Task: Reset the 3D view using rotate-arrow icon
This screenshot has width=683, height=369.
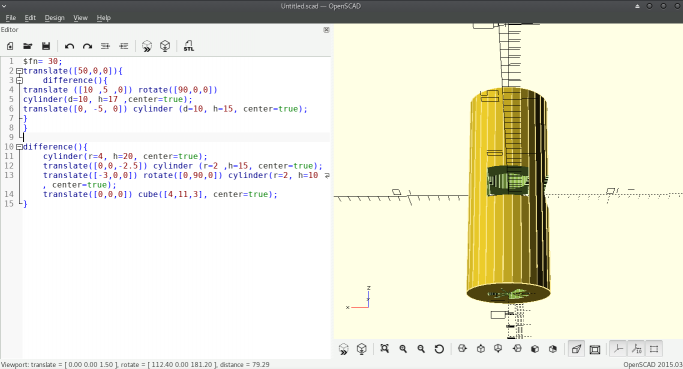Action: click(439, 349)
